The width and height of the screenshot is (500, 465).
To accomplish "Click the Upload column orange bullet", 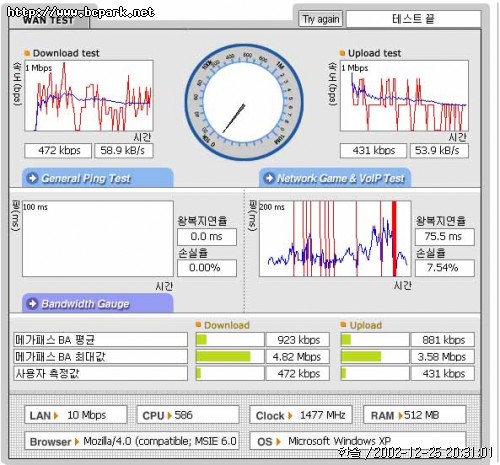I will pyautogui.click(x=343, y=324).
